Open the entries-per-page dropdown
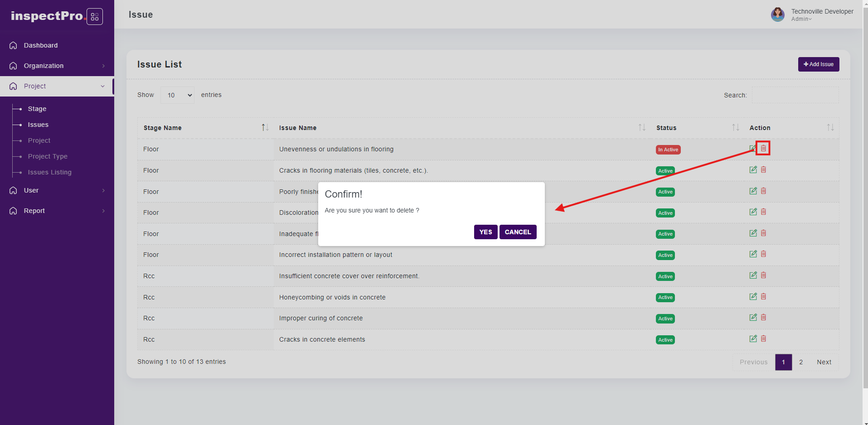 (177, 95)
